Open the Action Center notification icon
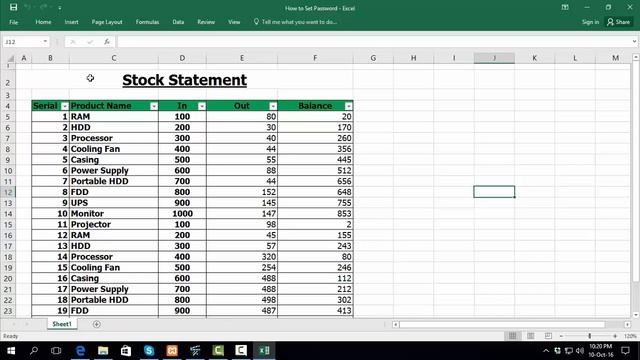 (x=625, y=351)
